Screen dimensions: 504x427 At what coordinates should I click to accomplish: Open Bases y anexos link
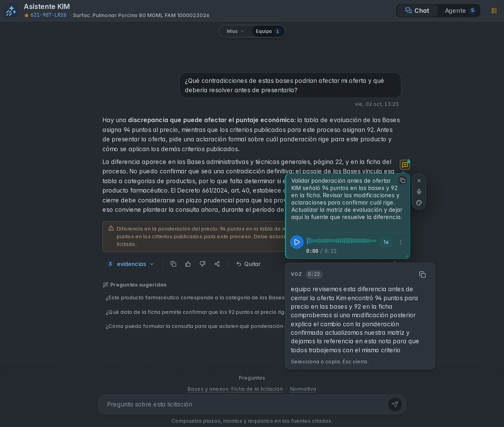tap(208, 389)
